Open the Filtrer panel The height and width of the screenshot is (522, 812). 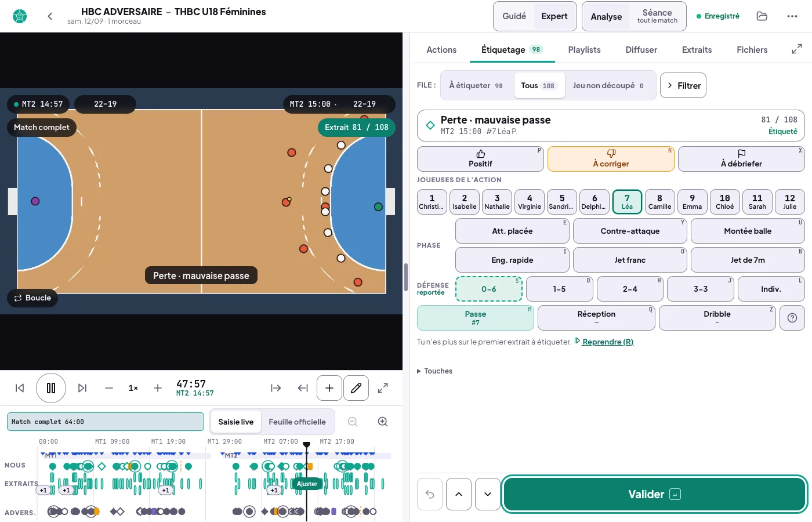(x=683, y=86)
